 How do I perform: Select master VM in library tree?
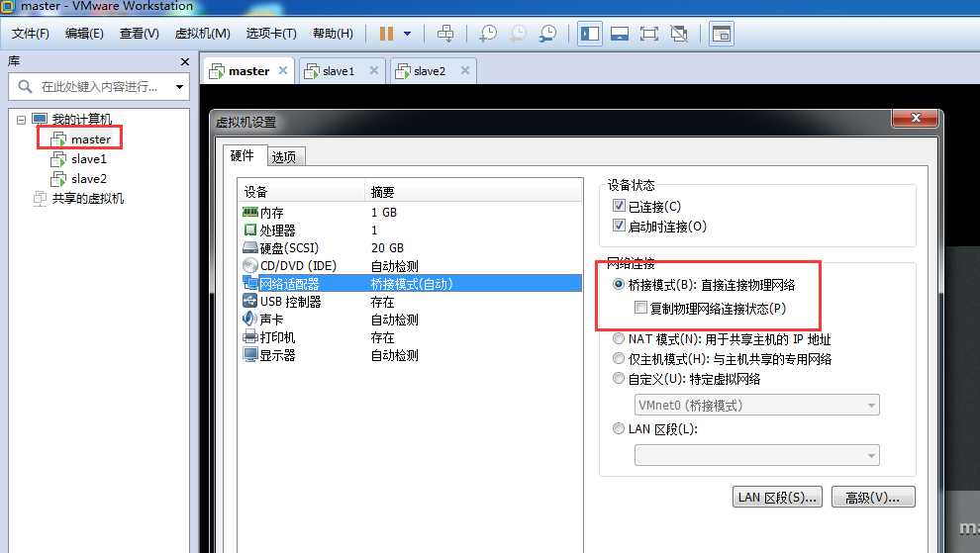pos(90,138)
